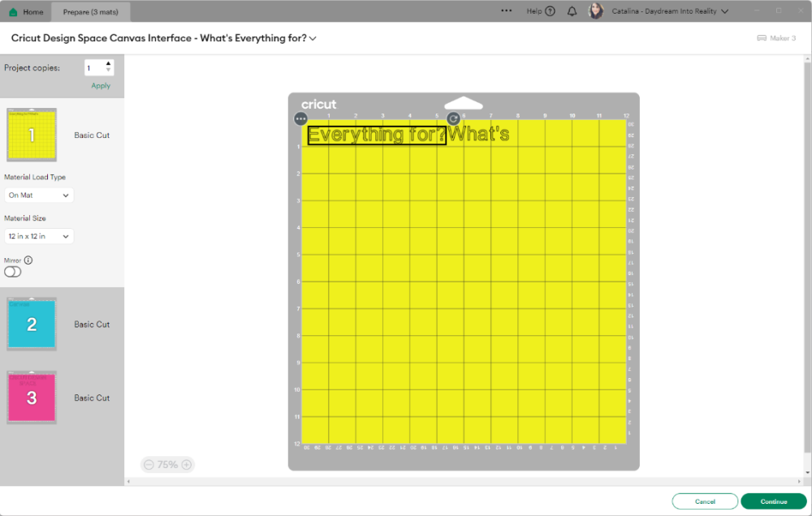812x516 pixels.
Task: Click the user profile avatar
Action: pyautogui.click(x=596, y=11)
